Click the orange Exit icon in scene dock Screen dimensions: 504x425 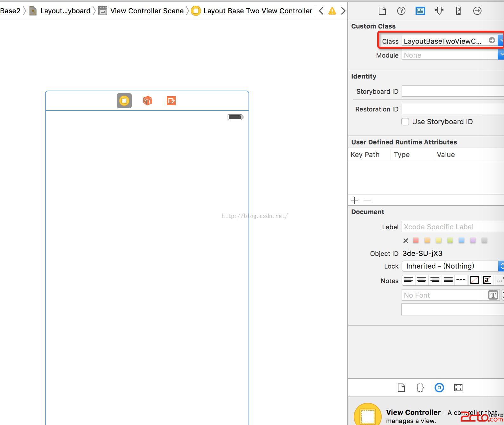pos(171,101)
